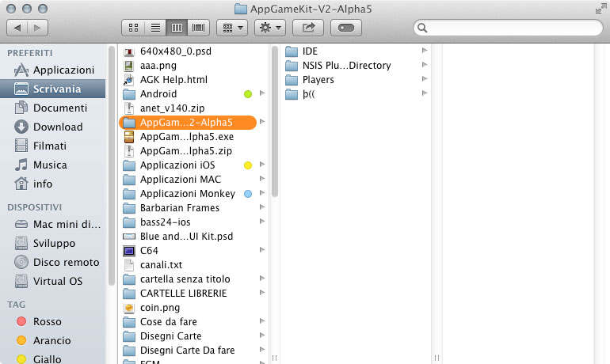The width and height of the screenshot is (610, 364).
Task: Select the highlighted AppGam...2-Alpha5 folder
Action: [x=188, y=123]
